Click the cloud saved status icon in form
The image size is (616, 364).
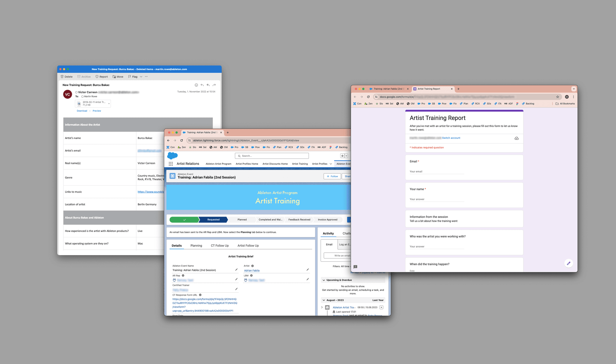coord(516,138)
